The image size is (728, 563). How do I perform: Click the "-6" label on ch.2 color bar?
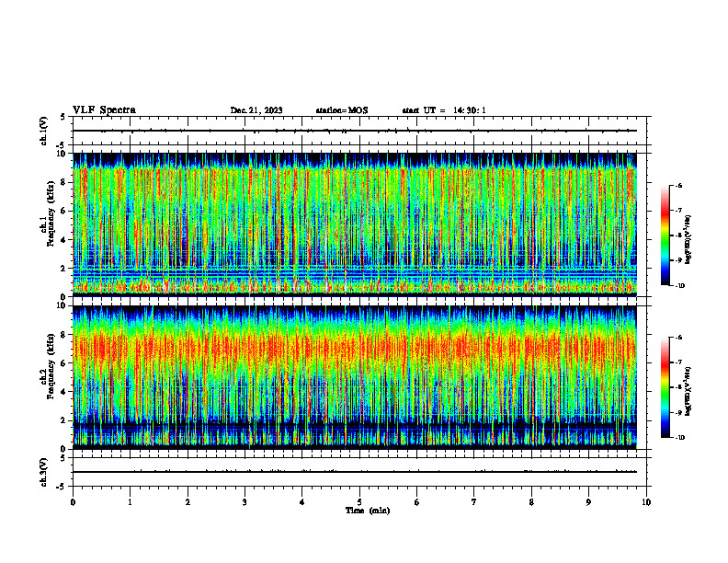pyautogui.click(x=678, y=338)
